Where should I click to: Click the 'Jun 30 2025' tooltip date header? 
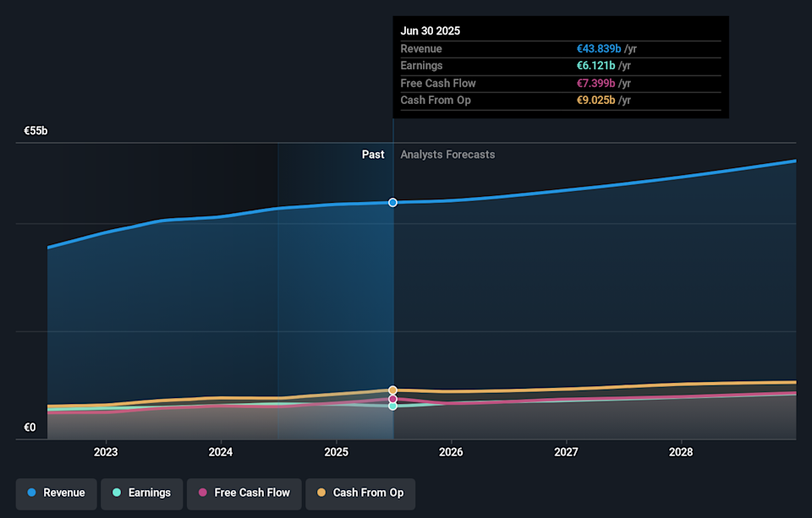(431, 31)
